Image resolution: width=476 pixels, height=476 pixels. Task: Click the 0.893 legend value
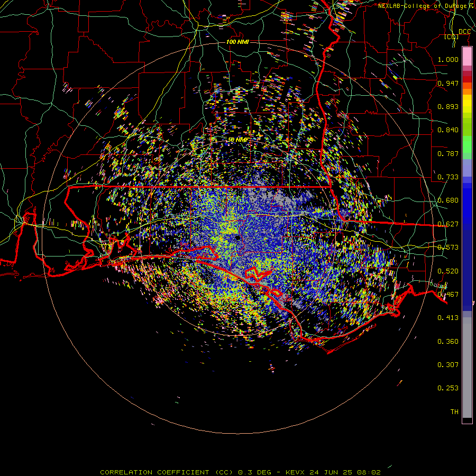point(448,106)
